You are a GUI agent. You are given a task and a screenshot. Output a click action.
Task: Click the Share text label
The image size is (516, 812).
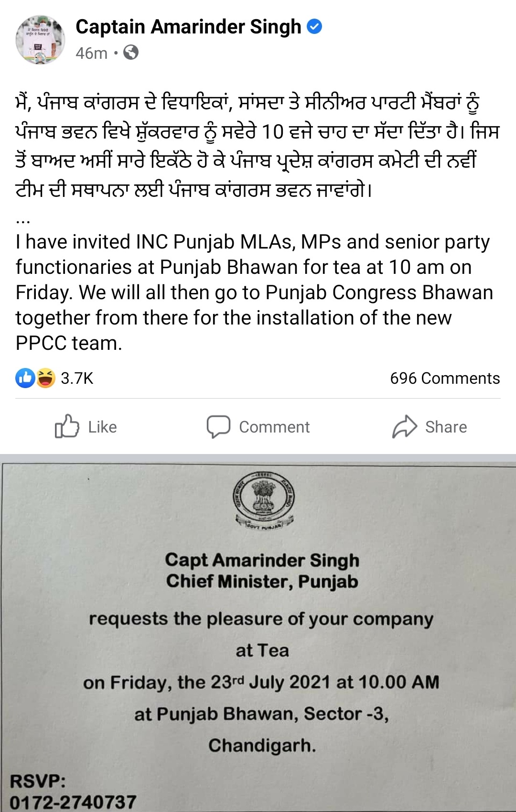point(446,427)
